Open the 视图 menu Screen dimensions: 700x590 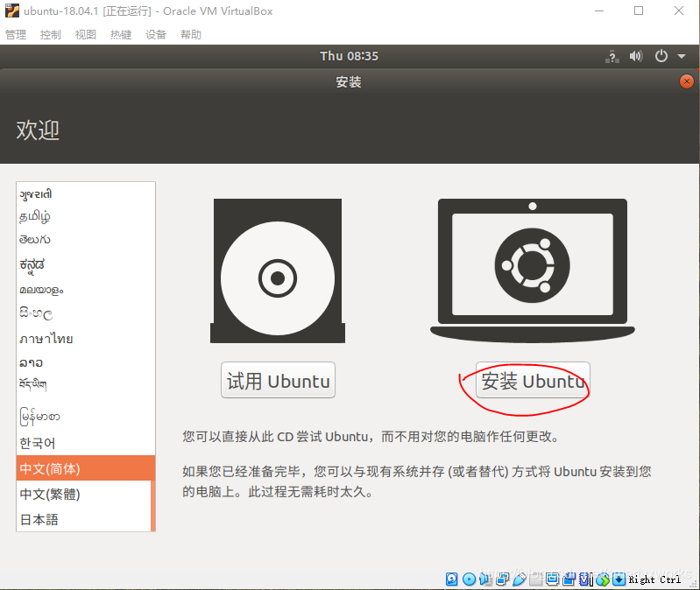tap(86, 34)
